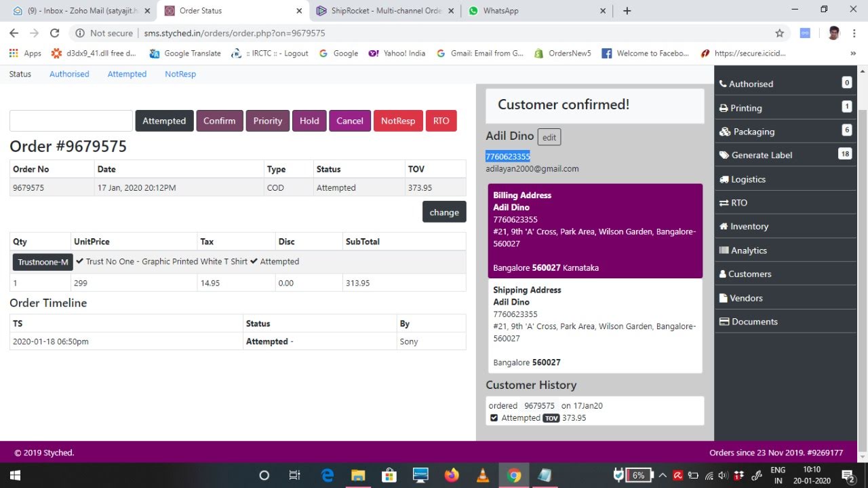Launch VLC from the taskbar

tap(483, 475)
